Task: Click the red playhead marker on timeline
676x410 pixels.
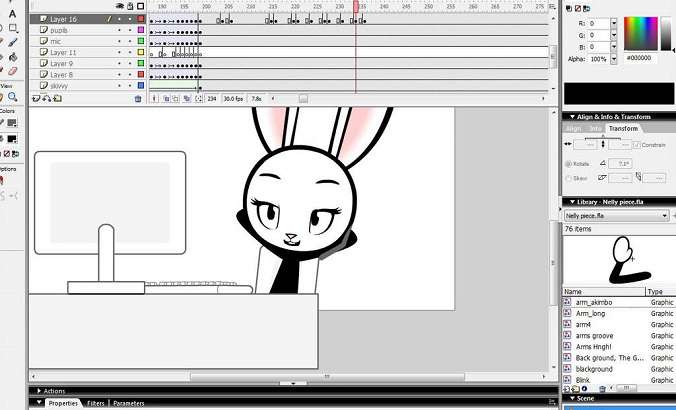Action: [356, 6]
